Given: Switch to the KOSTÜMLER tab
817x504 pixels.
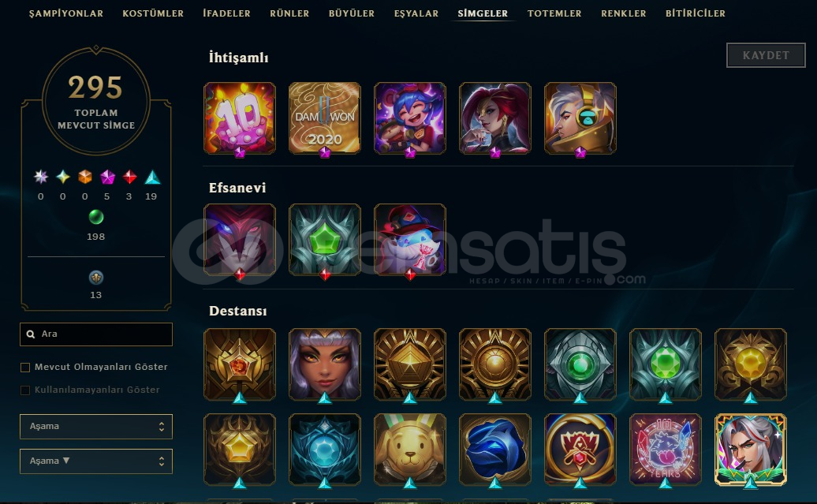Looking at the screenshot, I should point(153,13).
